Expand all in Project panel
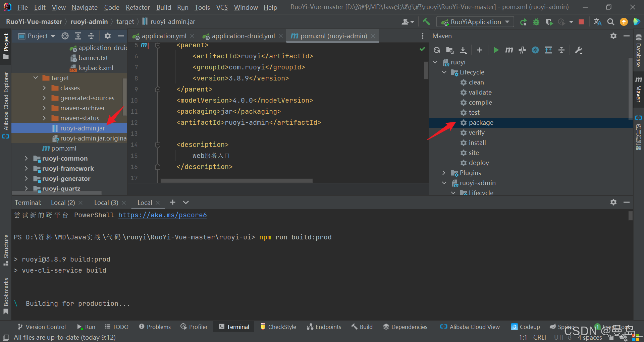Image resolution: width=644 pixels, height=342 pixels. [78, 36]
